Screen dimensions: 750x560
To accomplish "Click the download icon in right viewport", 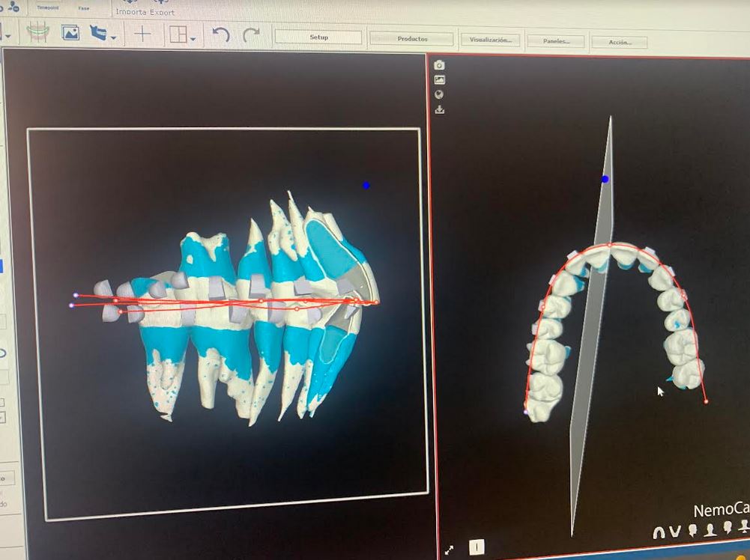I will (439, 110).
